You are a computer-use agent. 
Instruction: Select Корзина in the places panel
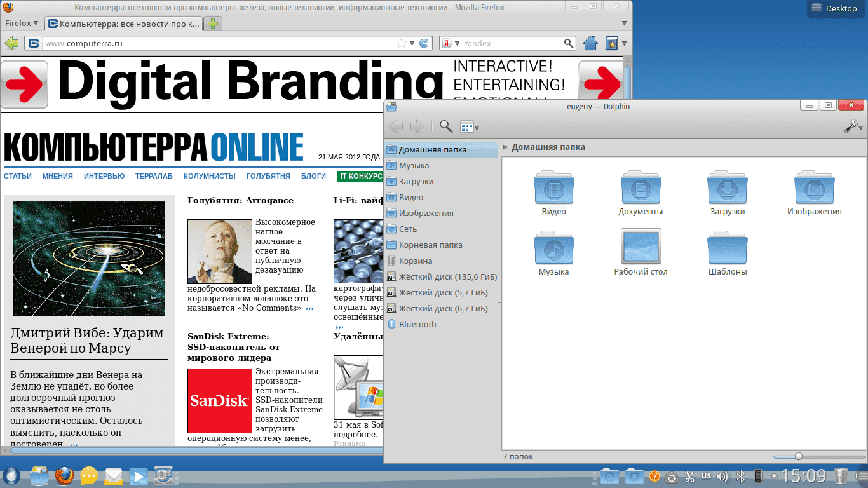coord(441,261)
